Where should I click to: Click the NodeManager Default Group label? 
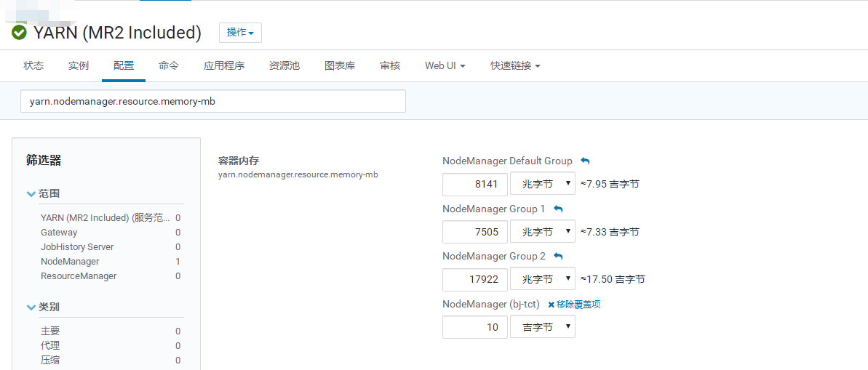[508, 161]
